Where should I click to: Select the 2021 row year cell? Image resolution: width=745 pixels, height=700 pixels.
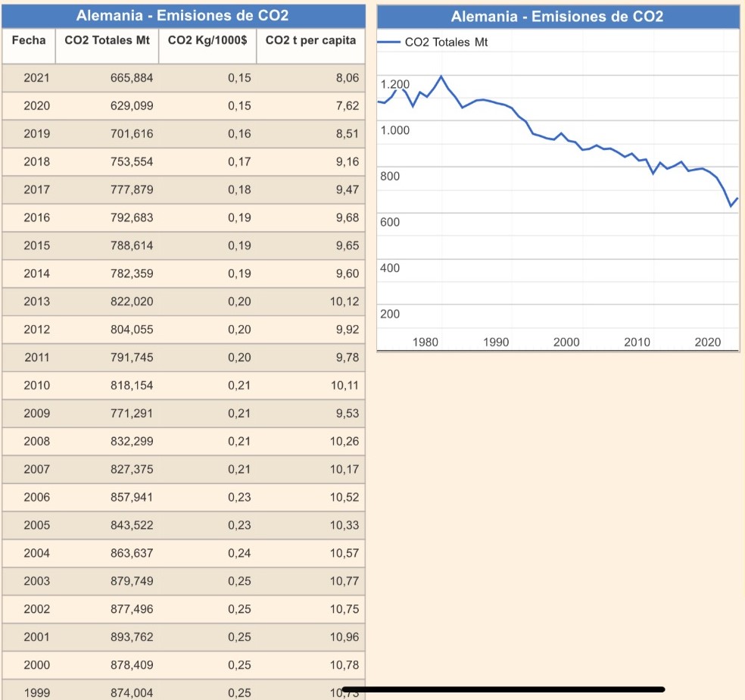click(x=36, y=78)
